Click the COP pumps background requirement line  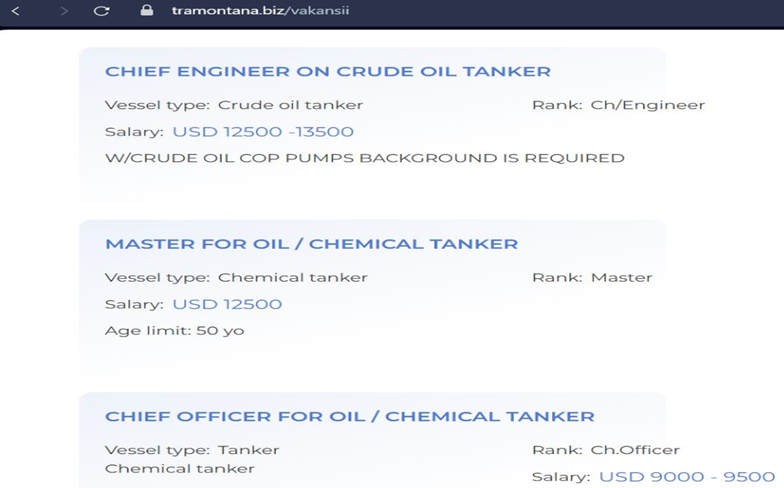[x=364, y=158]
